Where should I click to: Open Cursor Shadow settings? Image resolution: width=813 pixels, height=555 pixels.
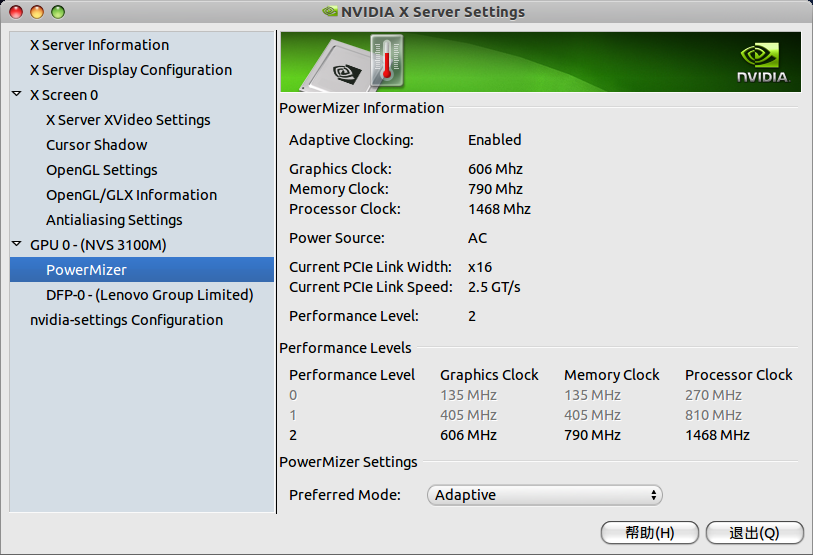pos(96,145)
